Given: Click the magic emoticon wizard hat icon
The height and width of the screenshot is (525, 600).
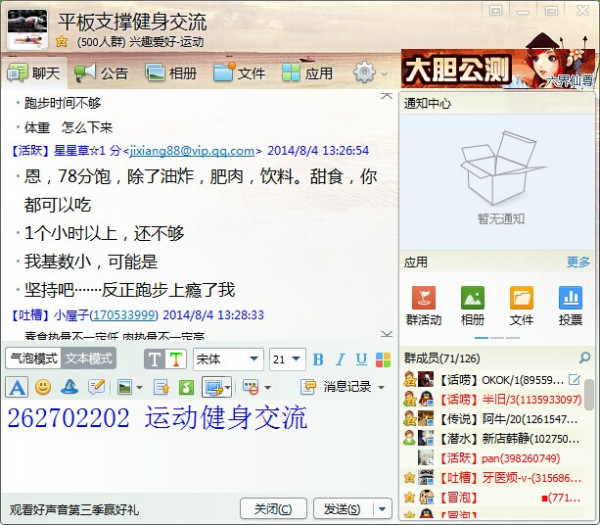Looking at the screenshot, I should click(x=70, y=387).
